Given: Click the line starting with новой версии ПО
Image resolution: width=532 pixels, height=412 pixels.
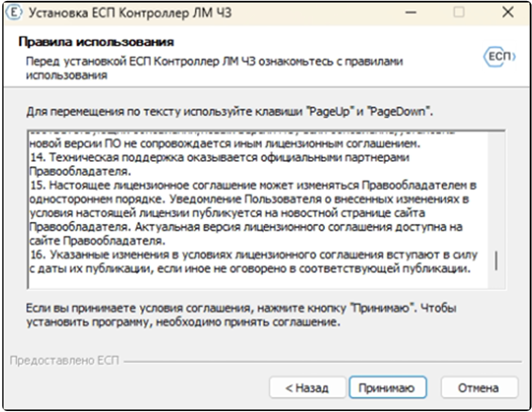Looking at the screenshot, I should pyautogui.click(x=225, y=144).
